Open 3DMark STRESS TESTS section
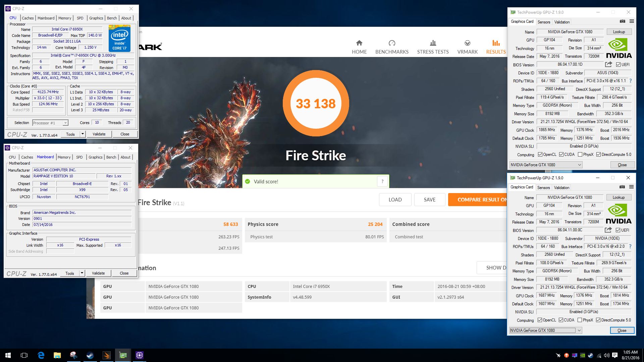This screenshot has width=644, height=362. click(x=433, y=47)
